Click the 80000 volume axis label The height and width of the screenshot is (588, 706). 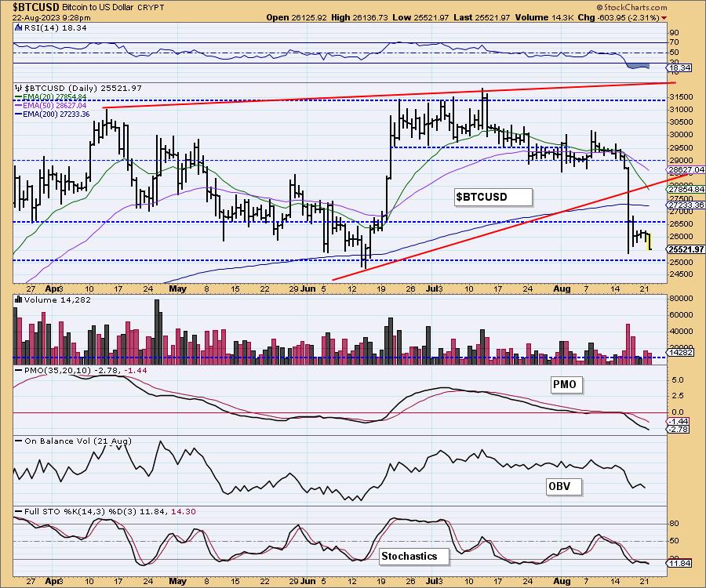point(681,298)
